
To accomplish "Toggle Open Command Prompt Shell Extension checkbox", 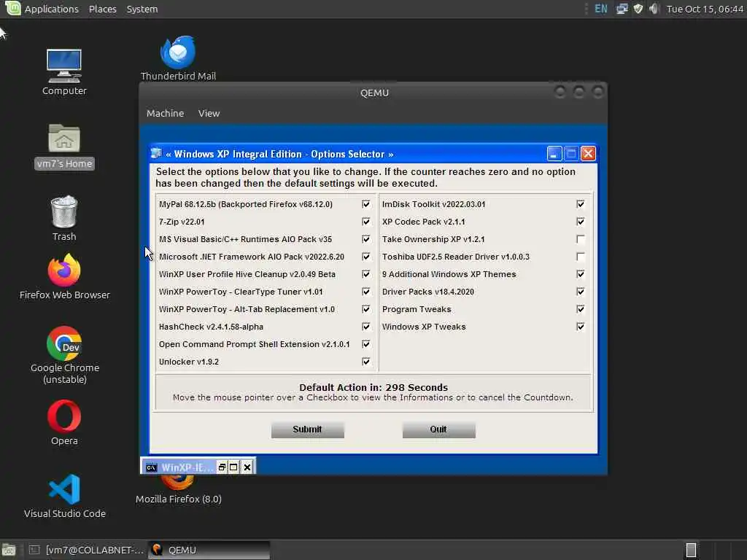I will click(366, 344).
